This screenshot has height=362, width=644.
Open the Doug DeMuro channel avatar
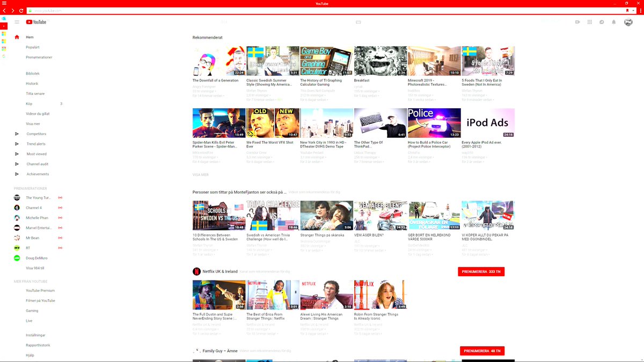point(17,258)
